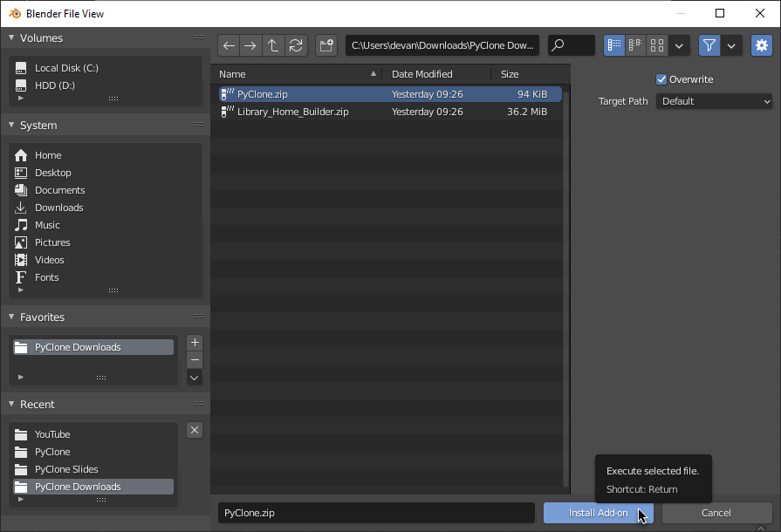Image resolution: width=781 pixels, height=532 pixels.
Task: Collapse the Volumes panel
Action: (x=12, y=38)
